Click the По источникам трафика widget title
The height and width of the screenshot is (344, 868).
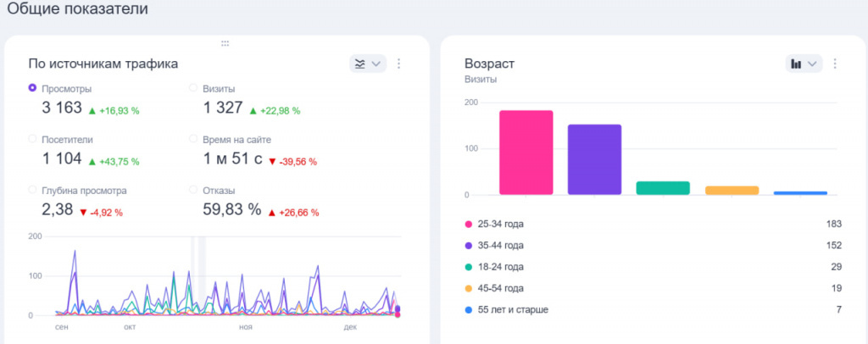tap(103, 64)
